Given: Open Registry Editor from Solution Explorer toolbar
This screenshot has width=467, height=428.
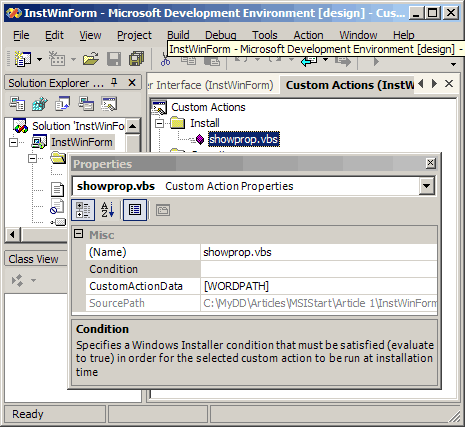Looking at the screenshot, I should point(40,104).
